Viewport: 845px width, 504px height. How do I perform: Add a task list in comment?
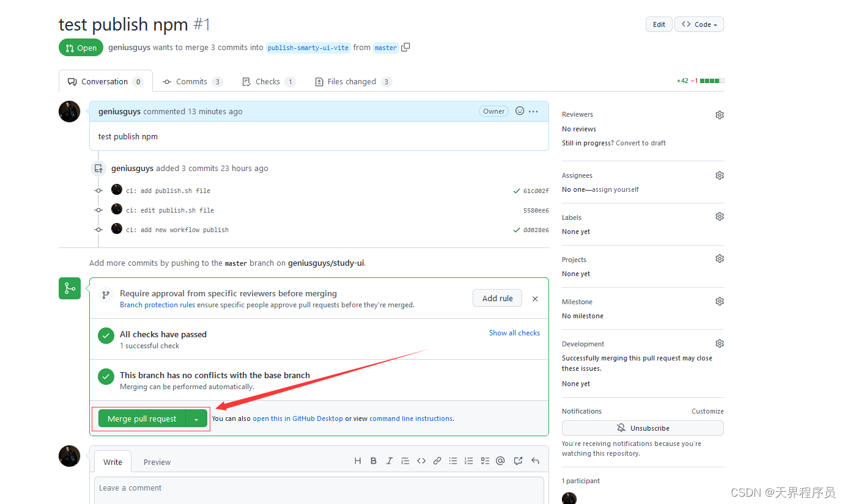click(x=485, y=461)
